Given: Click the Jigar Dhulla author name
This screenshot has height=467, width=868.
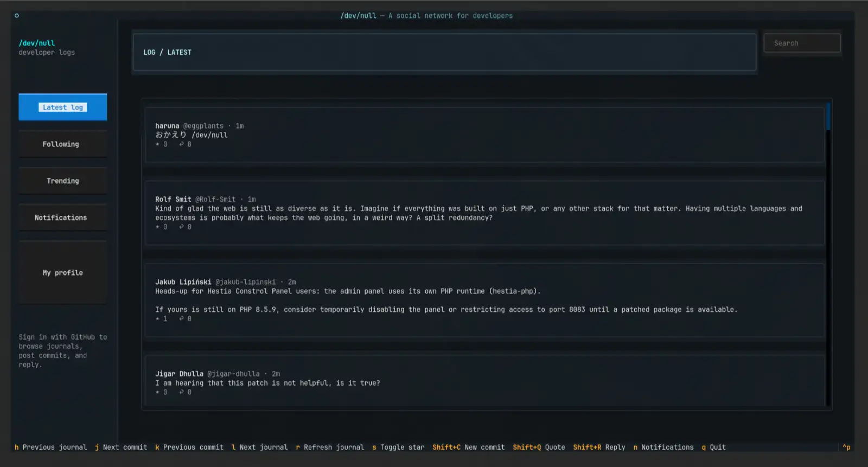Looking at the screenshot, I should (179, 374).
